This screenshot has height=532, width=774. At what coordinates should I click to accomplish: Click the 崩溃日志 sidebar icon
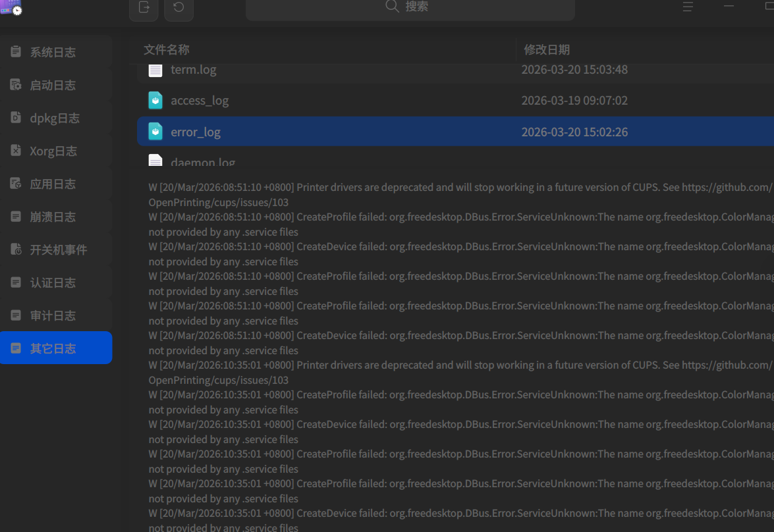(16, 216)
